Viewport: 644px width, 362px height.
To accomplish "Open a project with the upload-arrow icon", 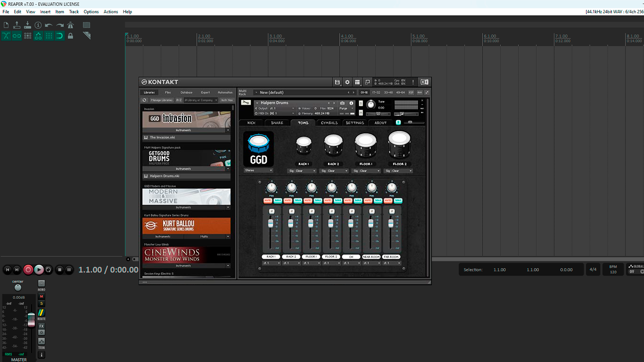I will [17, 25].
